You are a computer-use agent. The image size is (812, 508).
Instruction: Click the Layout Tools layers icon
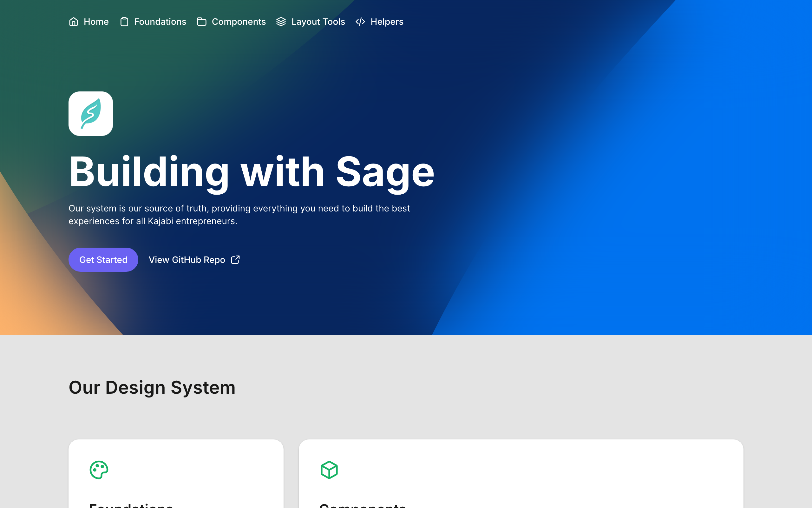point(281,22)
